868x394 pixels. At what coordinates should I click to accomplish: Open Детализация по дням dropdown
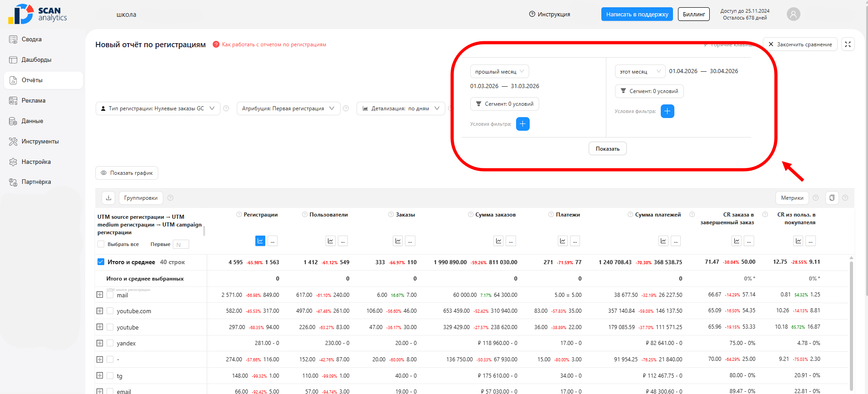pyautogui.click(x=401, y=108)
